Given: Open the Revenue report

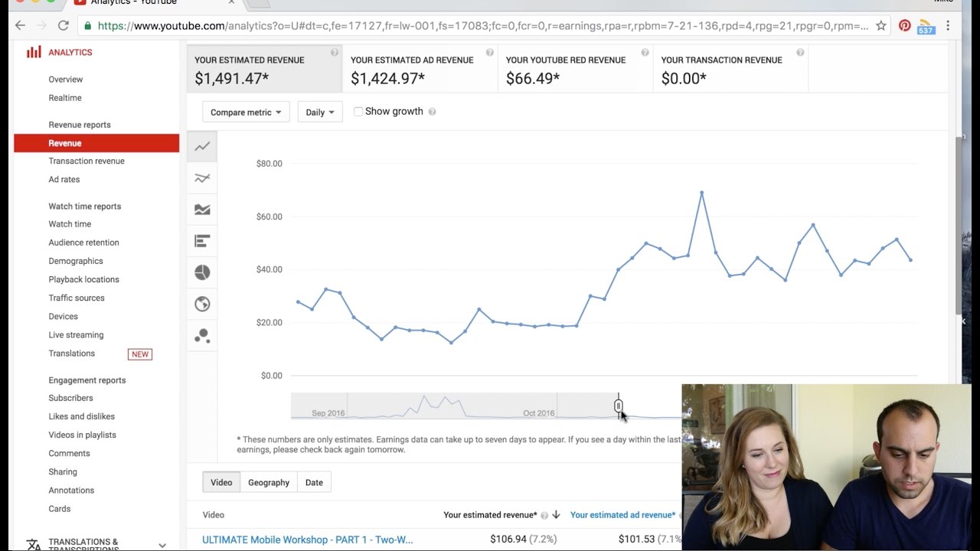Looking at the screenshot, I should point(96,143).
